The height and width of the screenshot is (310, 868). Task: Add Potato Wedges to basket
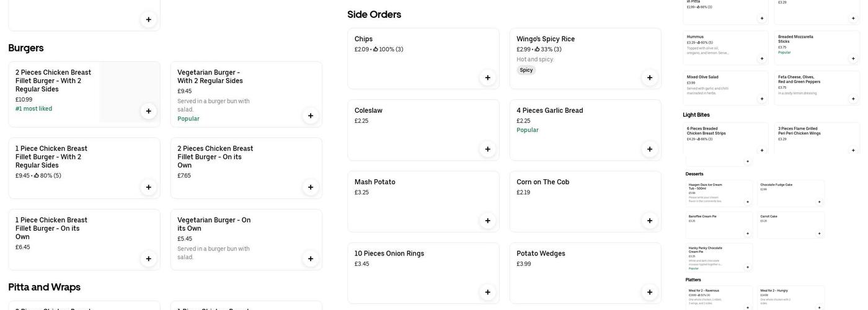pos(649,292)
